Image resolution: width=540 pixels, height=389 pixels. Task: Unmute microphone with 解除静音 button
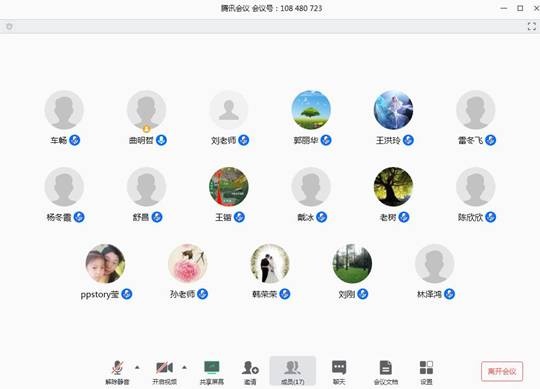117,372
